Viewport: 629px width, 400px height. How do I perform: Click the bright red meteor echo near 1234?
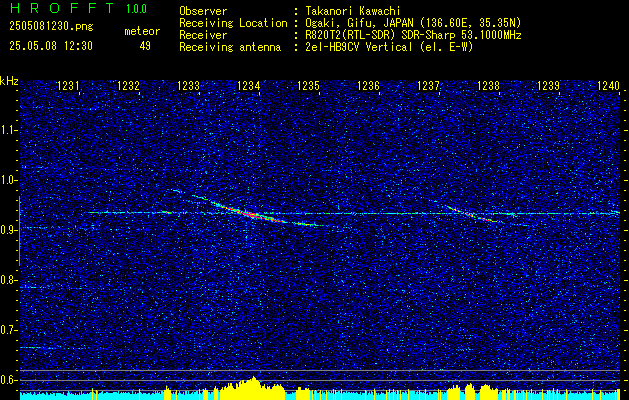point(253,215)
